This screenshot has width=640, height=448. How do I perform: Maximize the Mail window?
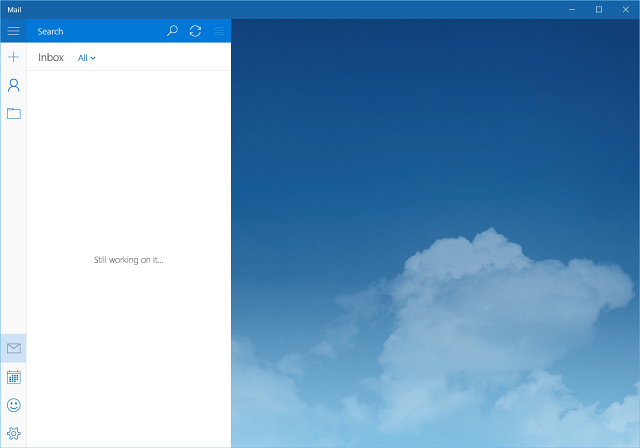[x=599, y=9]
